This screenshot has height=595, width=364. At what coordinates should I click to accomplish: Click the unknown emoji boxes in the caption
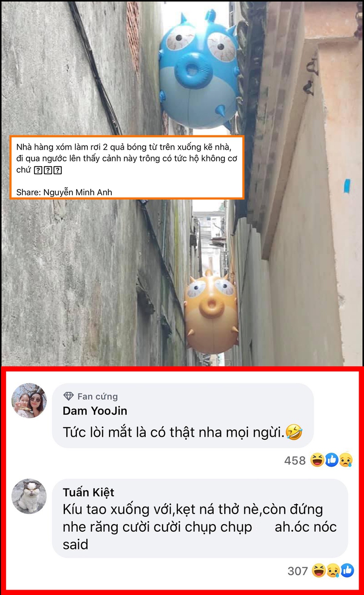tap(48, 170)
